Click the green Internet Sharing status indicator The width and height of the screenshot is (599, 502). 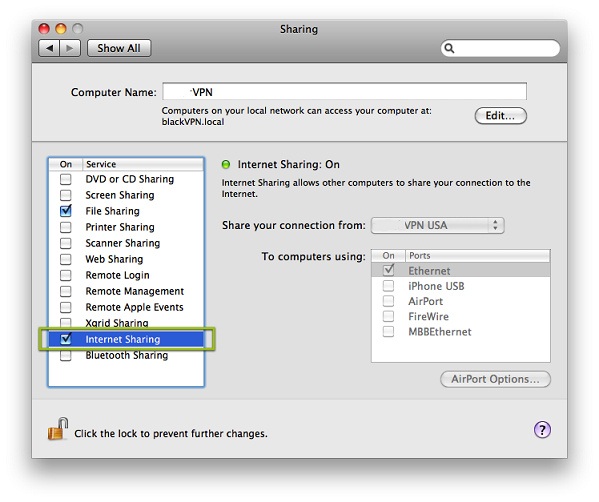(x=226, y=165)
